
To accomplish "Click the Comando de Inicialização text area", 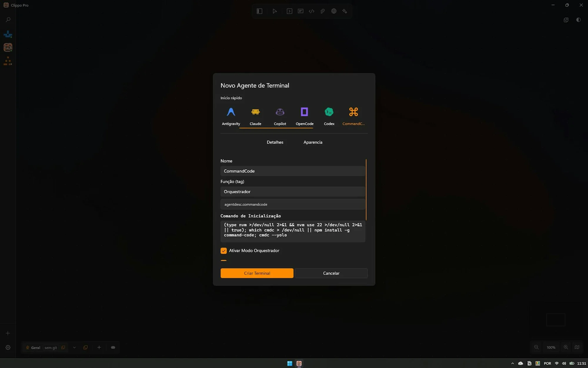I will point(293,231).
